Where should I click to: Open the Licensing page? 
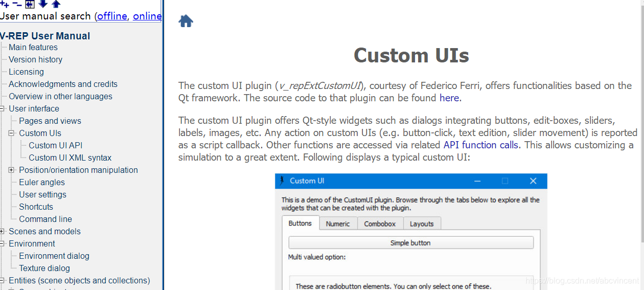coord(26,72)
